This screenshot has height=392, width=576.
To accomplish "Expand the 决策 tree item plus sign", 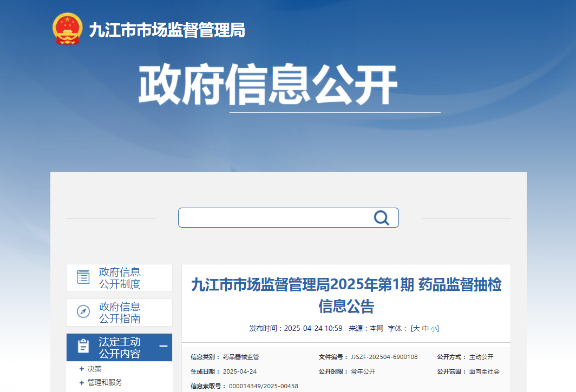I will (x=82, y=369).
